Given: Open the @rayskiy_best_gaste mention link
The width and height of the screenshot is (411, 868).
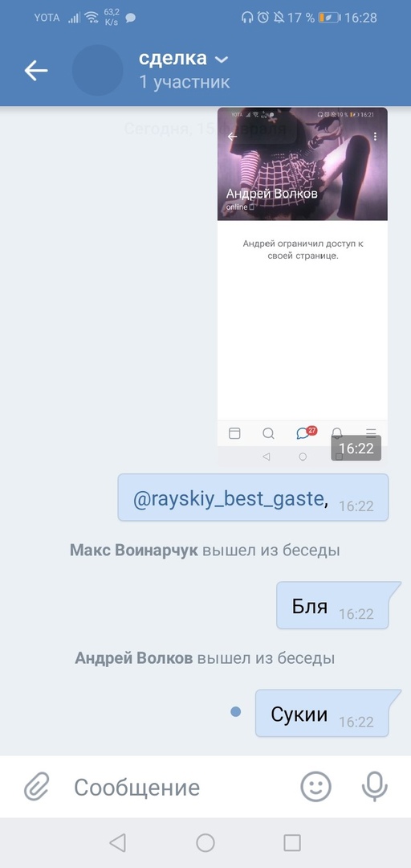Looking at the screenshot, I should click(228, 498).
